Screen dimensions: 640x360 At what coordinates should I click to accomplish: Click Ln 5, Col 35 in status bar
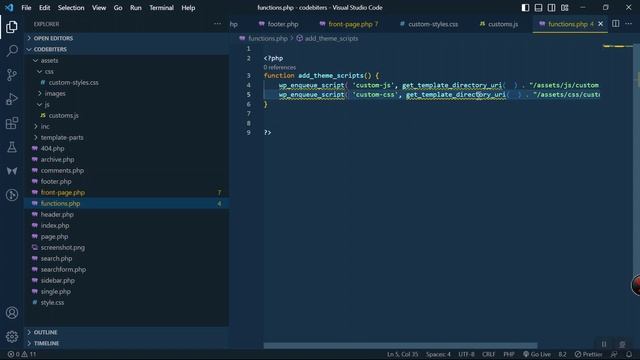point(402,354)
